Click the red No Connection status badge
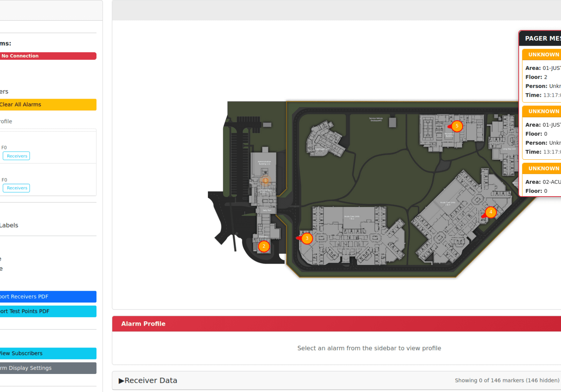The image size is (561, 392). (47, 56)
